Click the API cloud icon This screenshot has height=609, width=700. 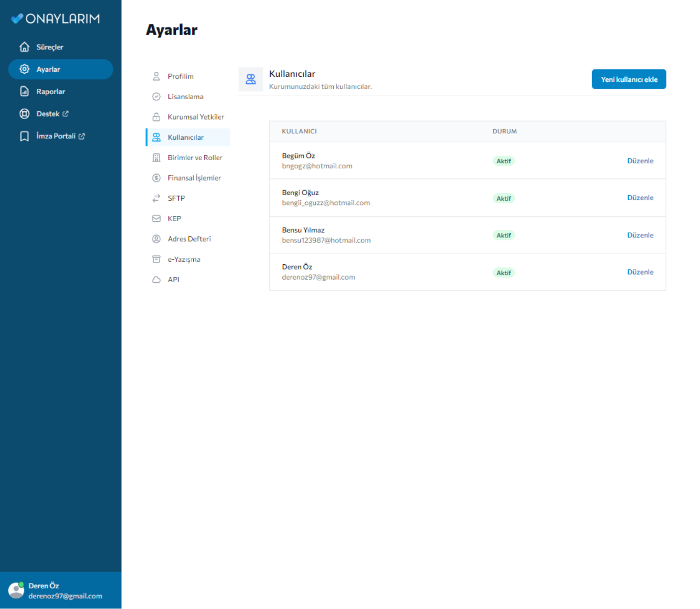pyautogui.click(x=156, y=280)
